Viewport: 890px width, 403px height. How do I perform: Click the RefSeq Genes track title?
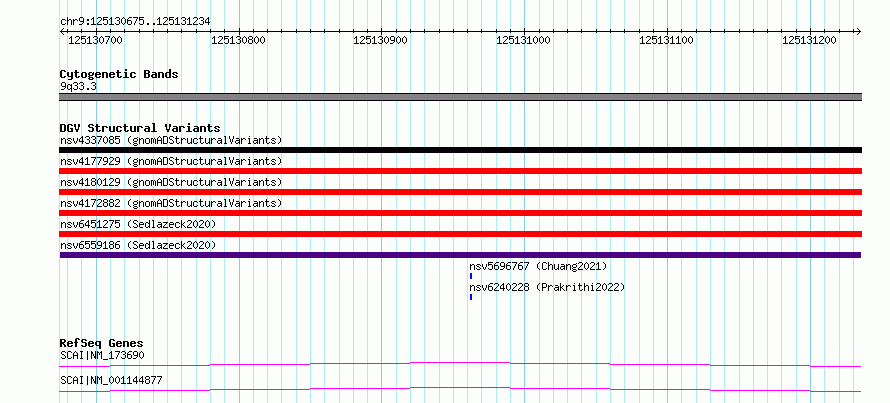pos(101,343)
